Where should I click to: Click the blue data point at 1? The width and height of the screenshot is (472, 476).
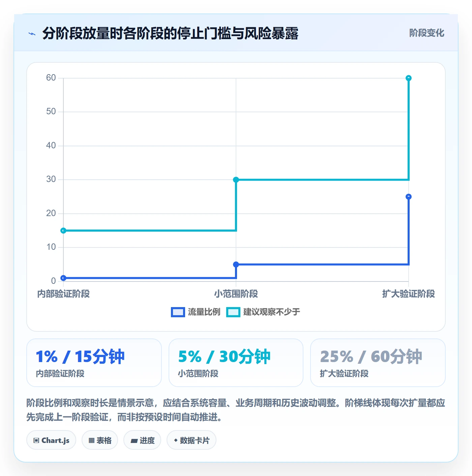(x=63, y=278)
